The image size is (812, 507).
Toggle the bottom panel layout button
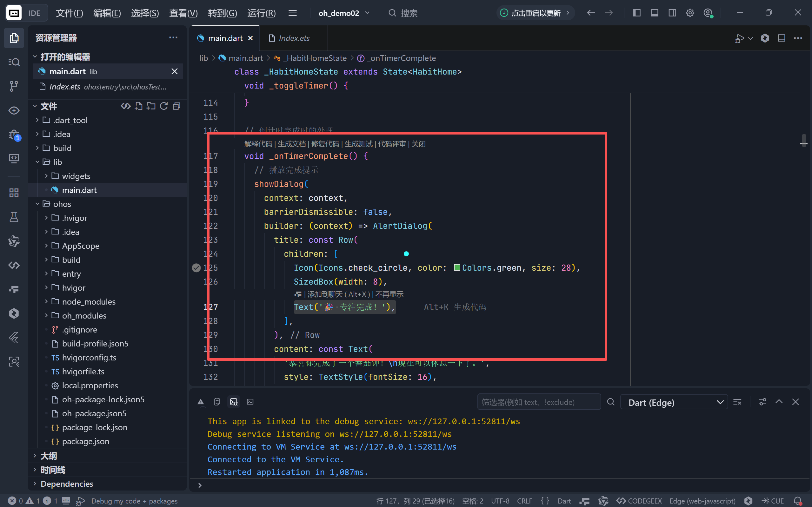(x=654, y=13)
